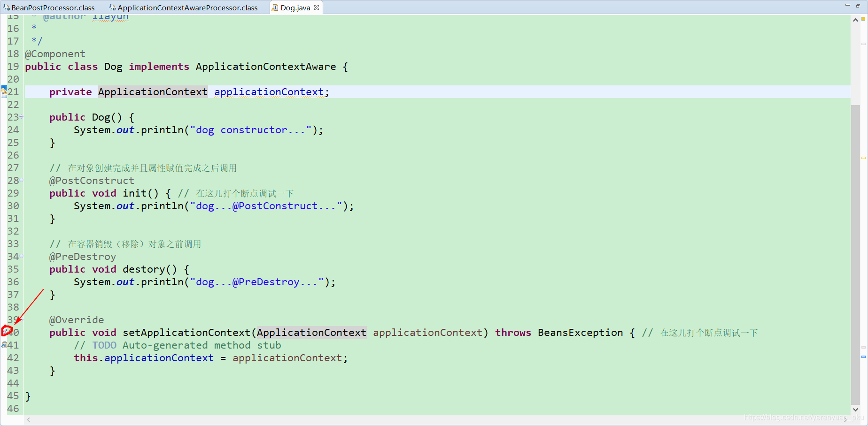
Task: Click the scroll-up arrow of vertical scrollbar
Action: click(855, 20)
